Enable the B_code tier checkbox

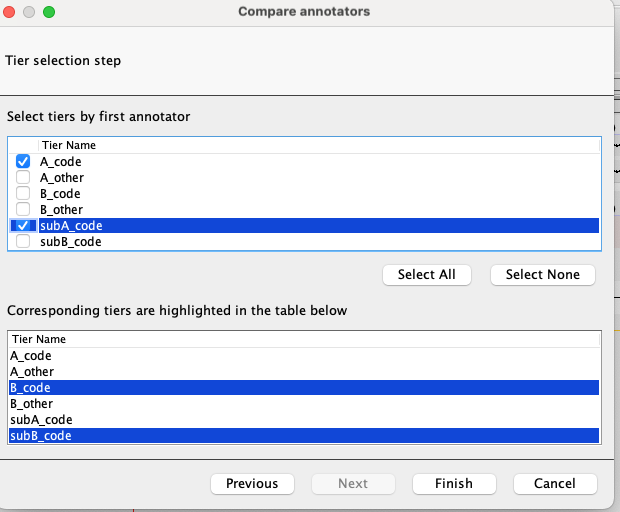tap(23, 193)
